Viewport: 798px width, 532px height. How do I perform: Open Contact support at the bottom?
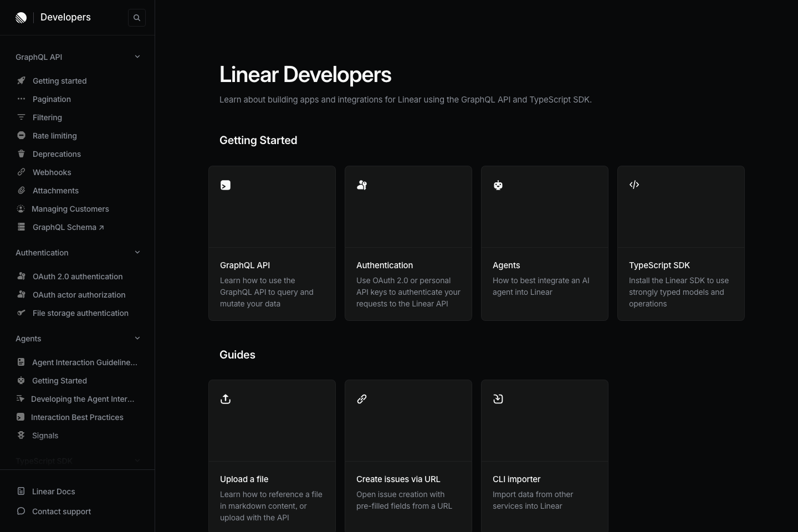[x=61, y=511]
